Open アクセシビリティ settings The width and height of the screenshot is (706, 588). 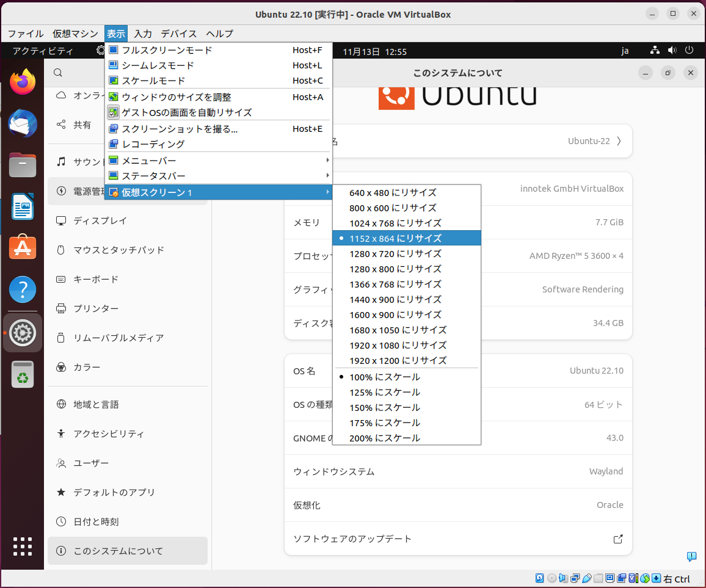coord(128,434)
